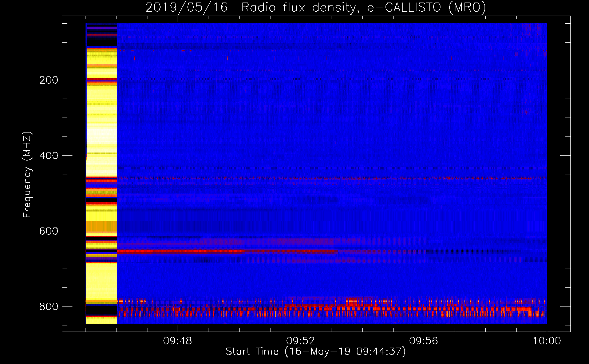Click the plot title 'Radio flux density, e-CALLISTO (MRO)'

tap(364, 7)
